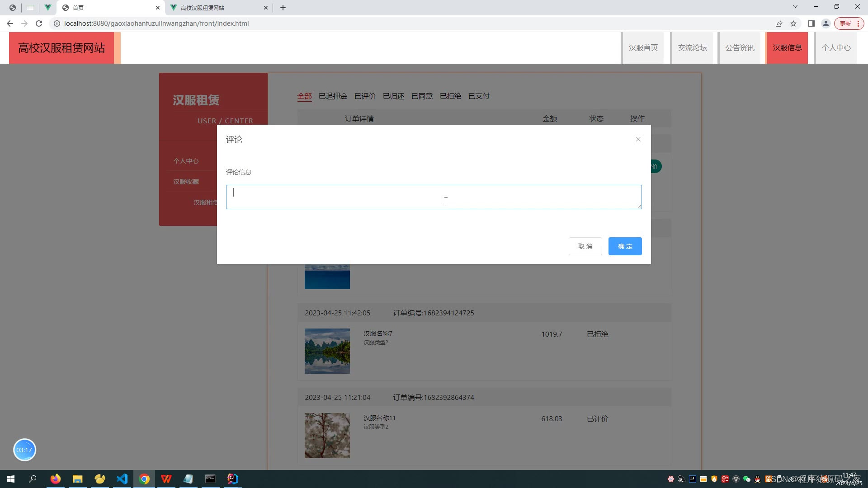
Task: Open a new tab with plus icon
Action: pos(283,8)
